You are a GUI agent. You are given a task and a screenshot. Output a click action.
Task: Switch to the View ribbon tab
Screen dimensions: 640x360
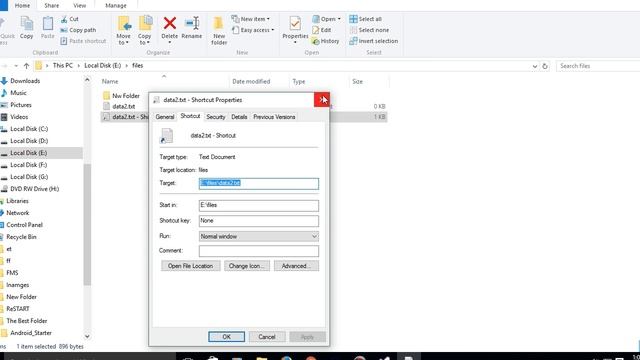point(80,6)
